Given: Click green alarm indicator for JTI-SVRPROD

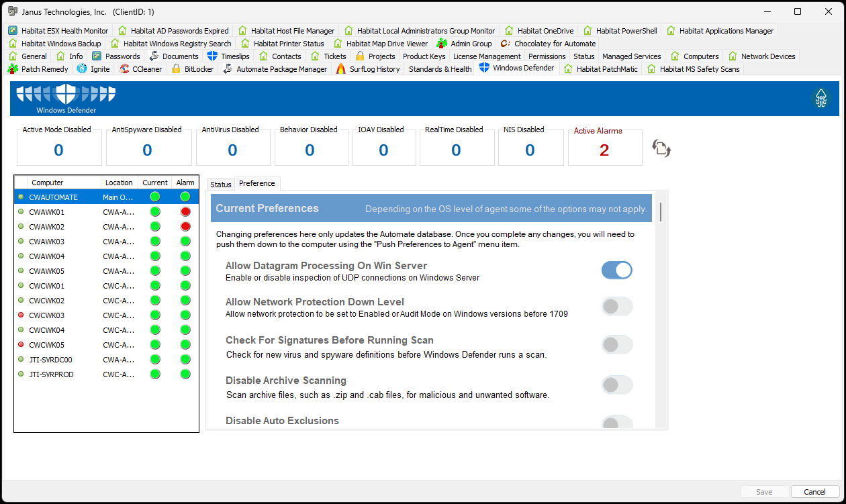Looking at the screenshot, I should click(185, 374).
